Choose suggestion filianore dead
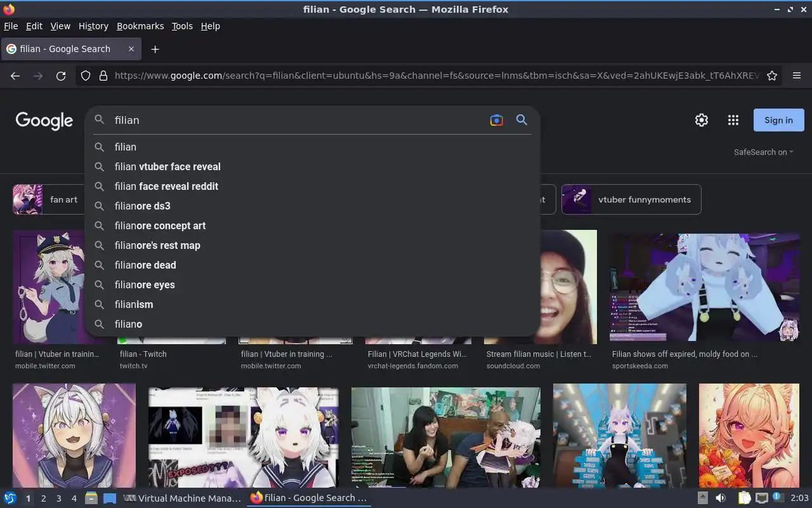The width and height of the screenshot is (812, 508). pyautogui.click(x=312, y=265)
